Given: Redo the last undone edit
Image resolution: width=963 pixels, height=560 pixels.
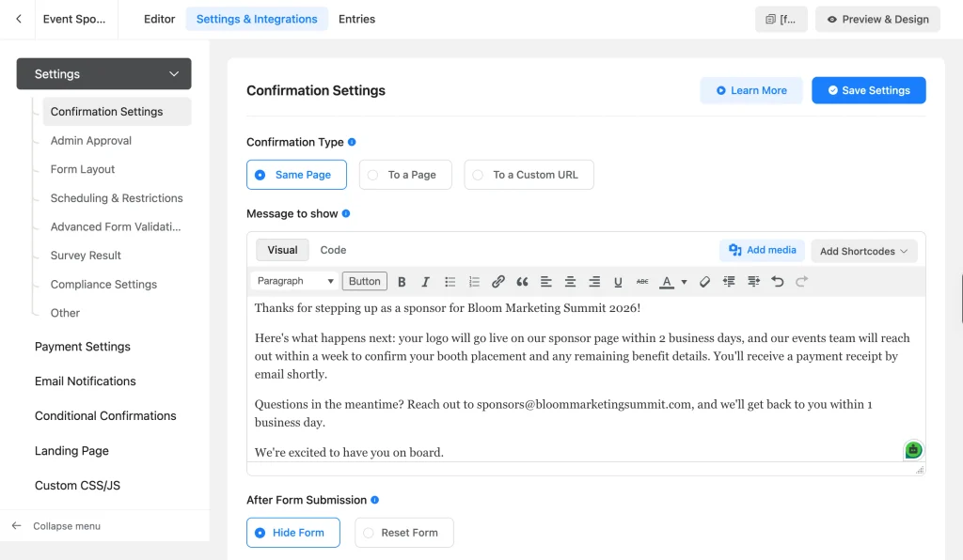Looking at the screenshot, I should [801, 282].
